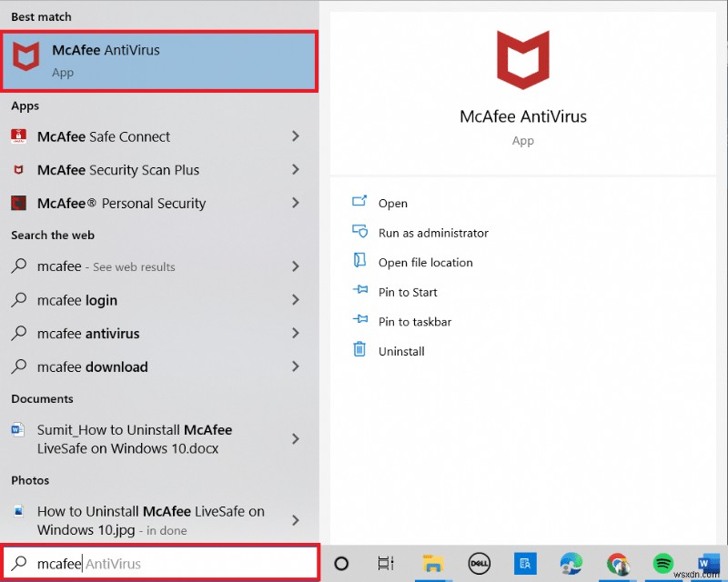Select the 'mcafee login' web suggestion
The width and height of the screenshot is (728, 582).
pyautogui.click(x=159, y=300)
